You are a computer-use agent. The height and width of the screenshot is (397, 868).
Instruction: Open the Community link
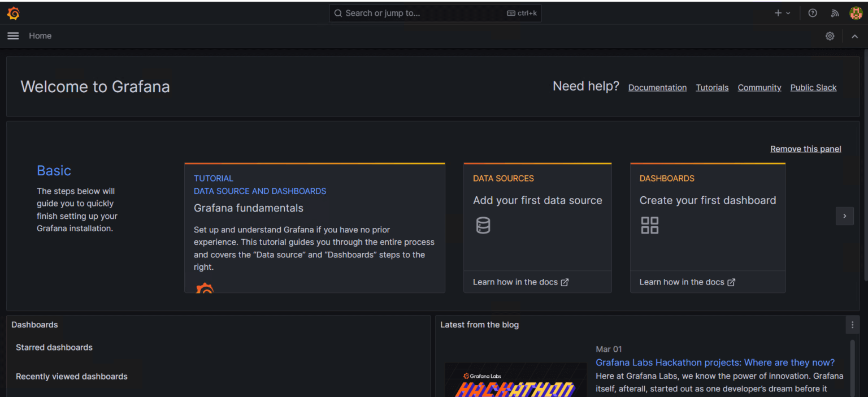point(759,88)
